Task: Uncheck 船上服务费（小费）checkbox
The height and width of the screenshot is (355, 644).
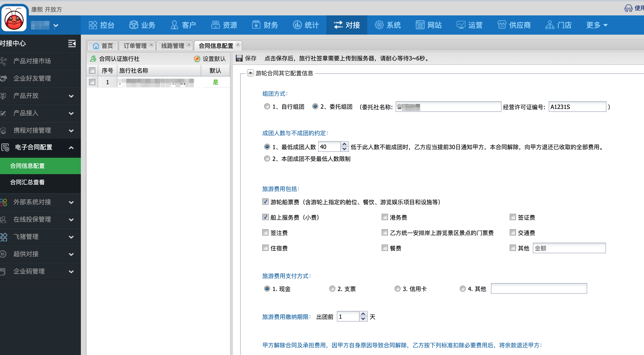Action: tap(265, 217)
